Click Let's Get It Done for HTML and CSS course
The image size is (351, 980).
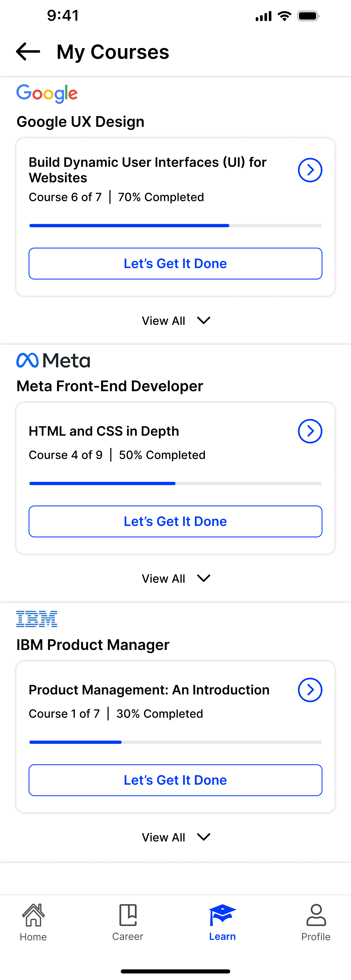click(x=175, y=522)
